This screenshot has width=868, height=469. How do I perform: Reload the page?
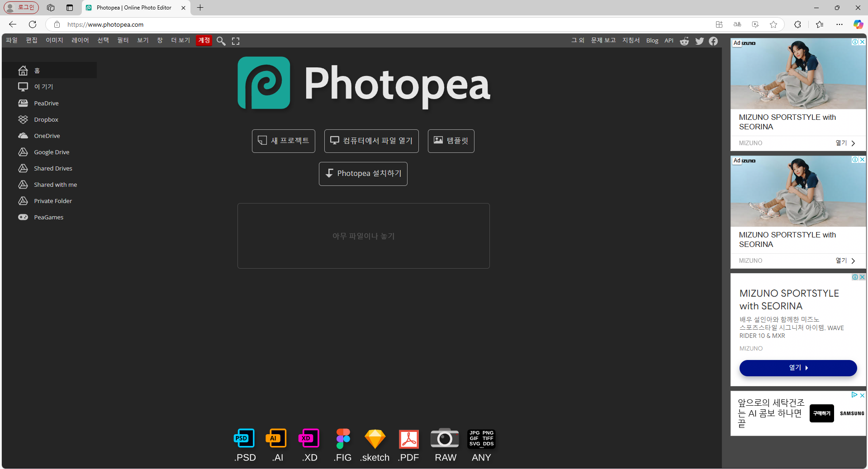coord(33,24)
